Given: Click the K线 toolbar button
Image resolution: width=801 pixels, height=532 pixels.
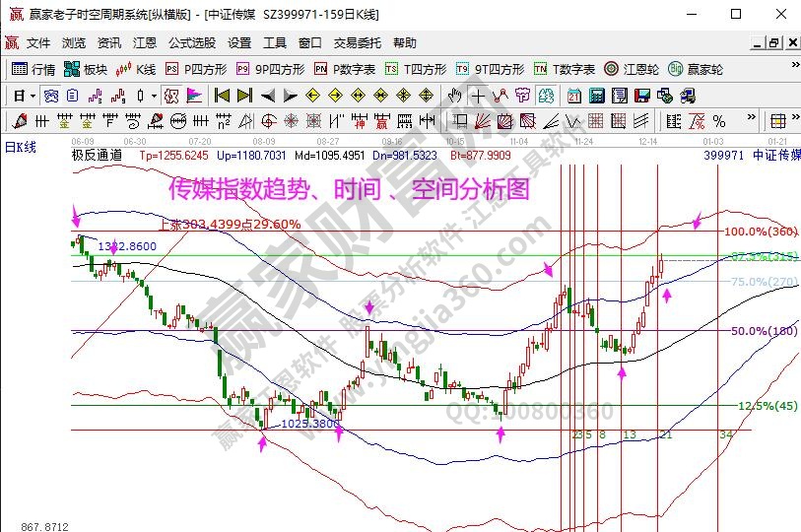Looking at the screenshot, I should point(135,69).
